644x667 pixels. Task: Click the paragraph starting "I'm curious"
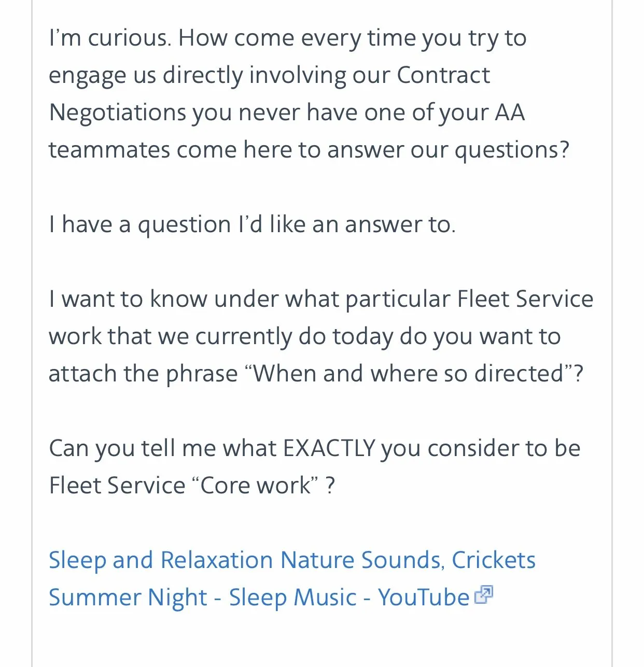tap(288, 38)
